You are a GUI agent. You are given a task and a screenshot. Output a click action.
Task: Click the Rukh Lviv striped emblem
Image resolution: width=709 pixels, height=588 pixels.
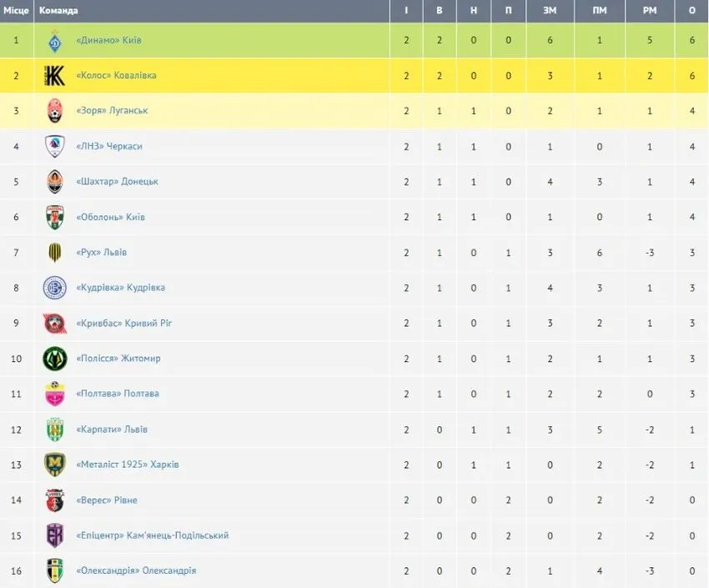(x=55, y=252)
